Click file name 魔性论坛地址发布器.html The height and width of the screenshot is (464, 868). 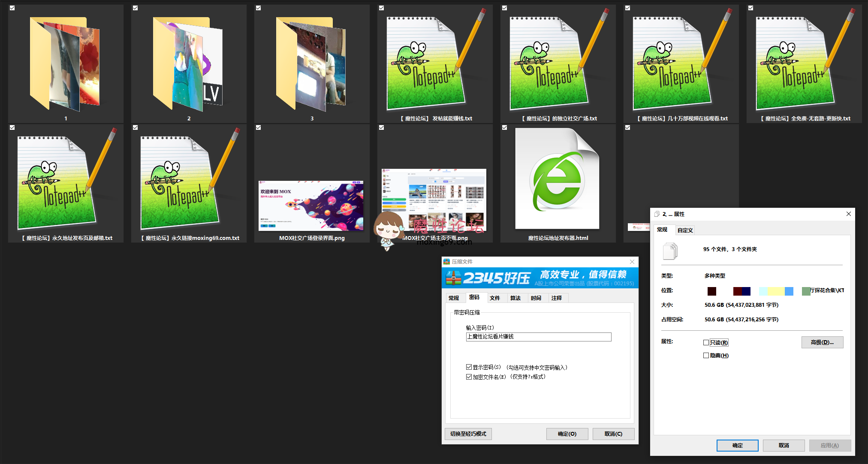[x=558, y=238]
